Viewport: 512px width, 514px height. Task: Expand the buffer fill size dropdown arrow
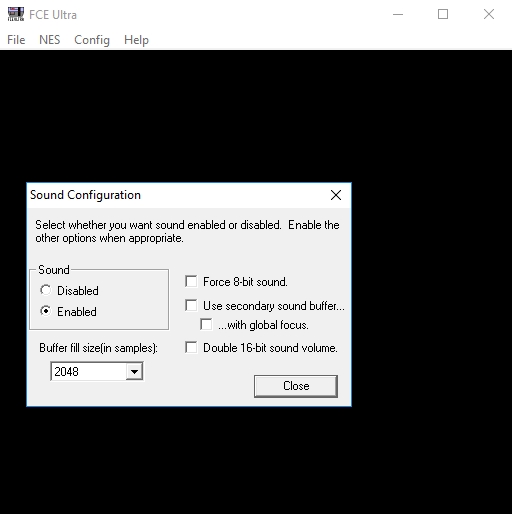click(134, 371)
